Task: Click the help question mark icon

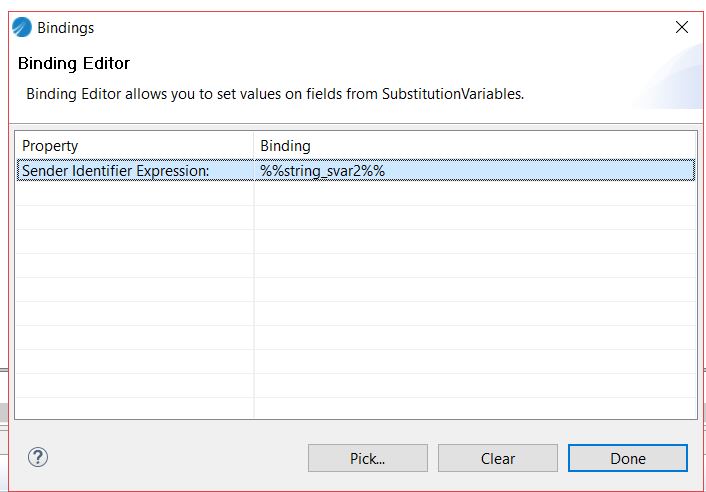Action: [38, 458]
